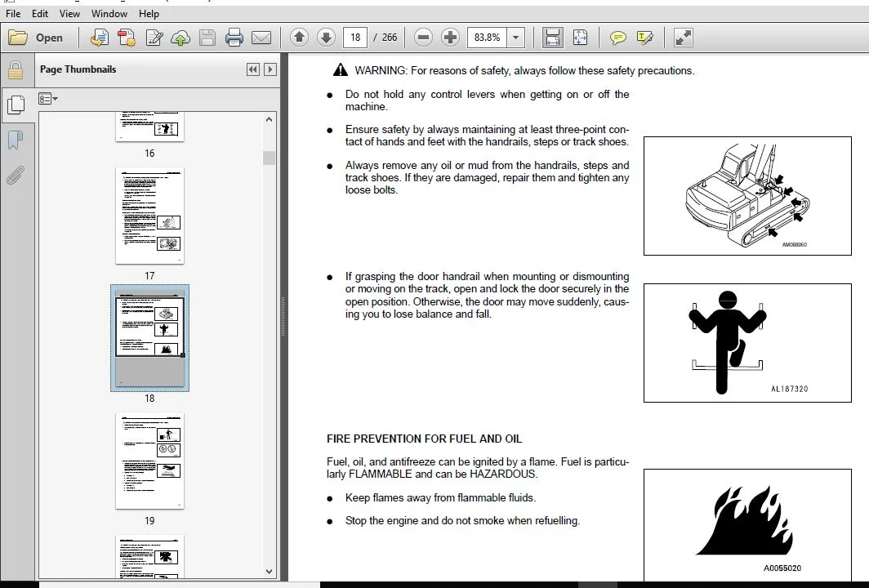This screenshot has width=869, height=588.
Task: Open the Bookmarks panel icon
Action: pyautogui.click(x=16, y=140)
